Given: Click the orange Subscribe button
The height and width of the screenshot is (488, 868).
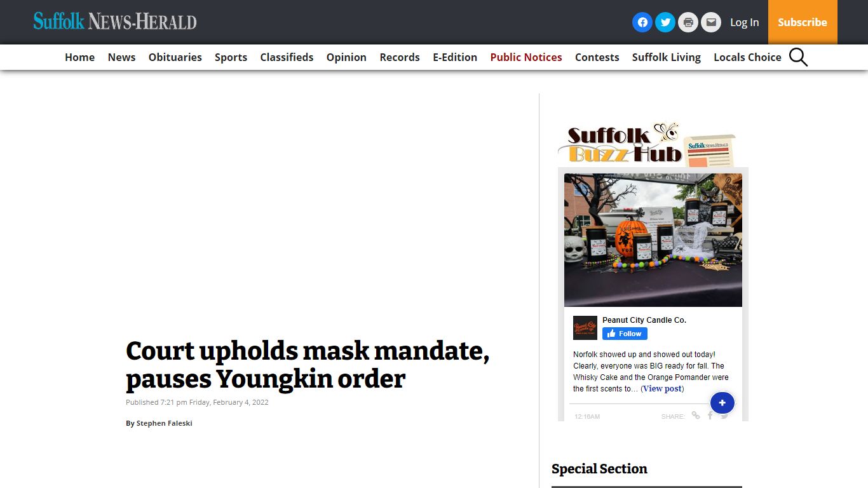Looking at the screenshot, I should point(803,22).
